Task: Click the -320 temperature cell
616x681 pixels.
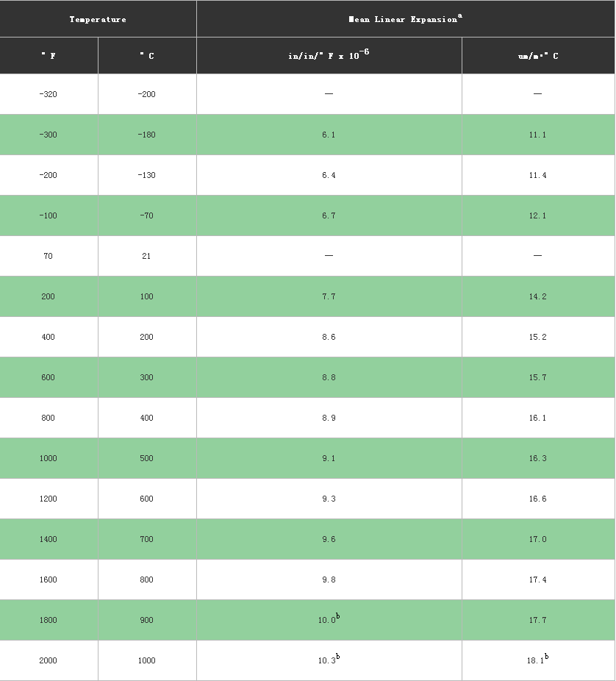Action: pos(49,94)
